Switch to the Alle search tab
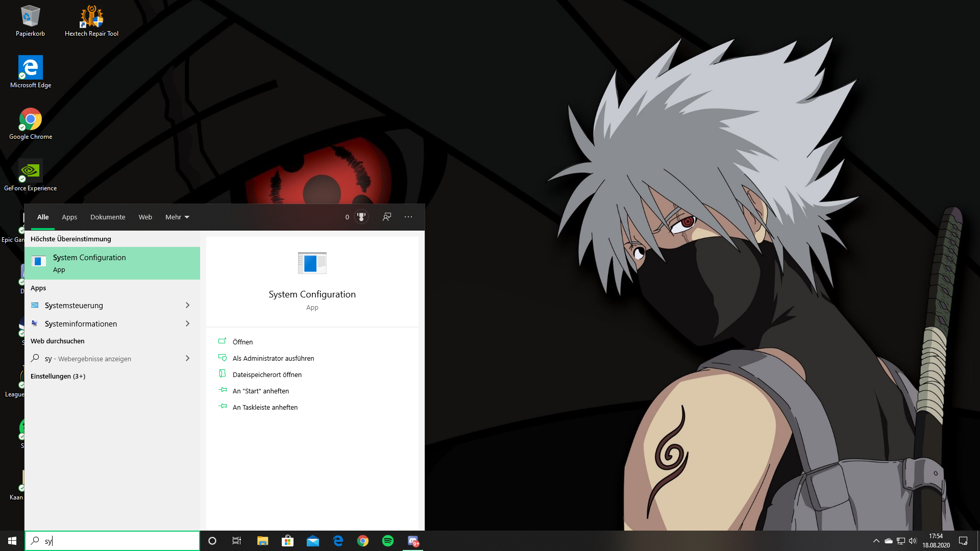This screenshot has width=980, height=551. click(43, 217)
